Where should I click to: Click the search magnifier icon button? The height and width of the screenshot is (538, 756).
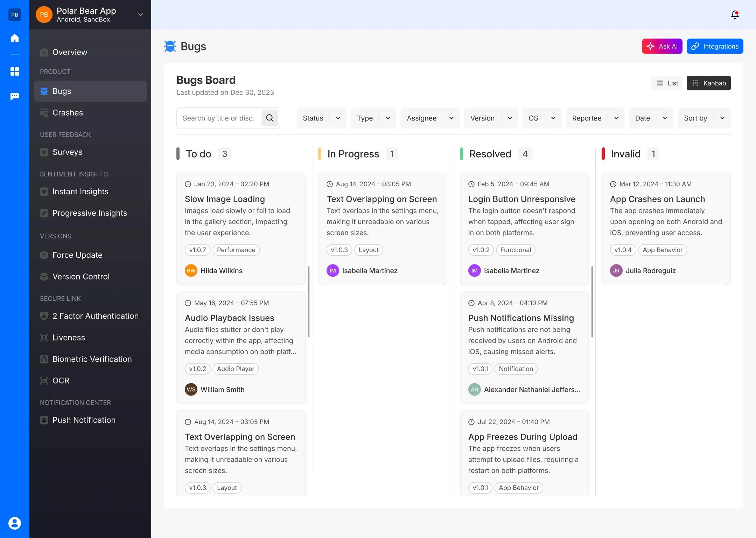(269, 118)
